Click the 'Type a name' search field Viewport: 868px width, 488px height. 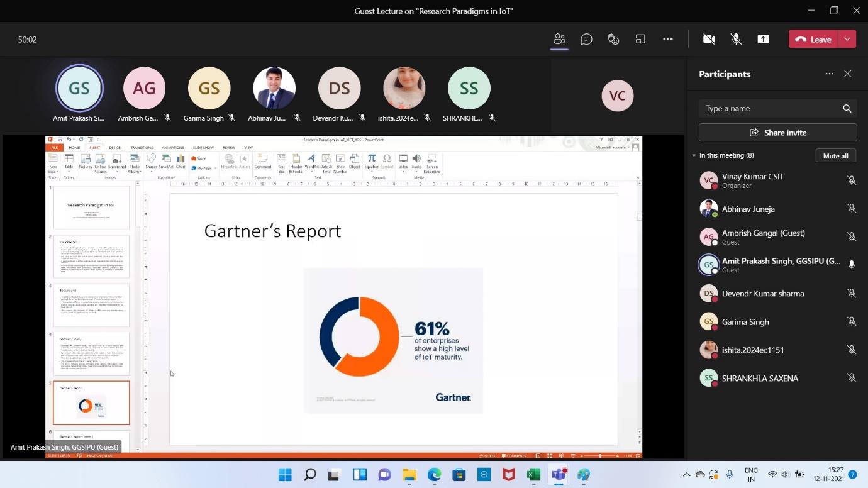click(771, 109)
